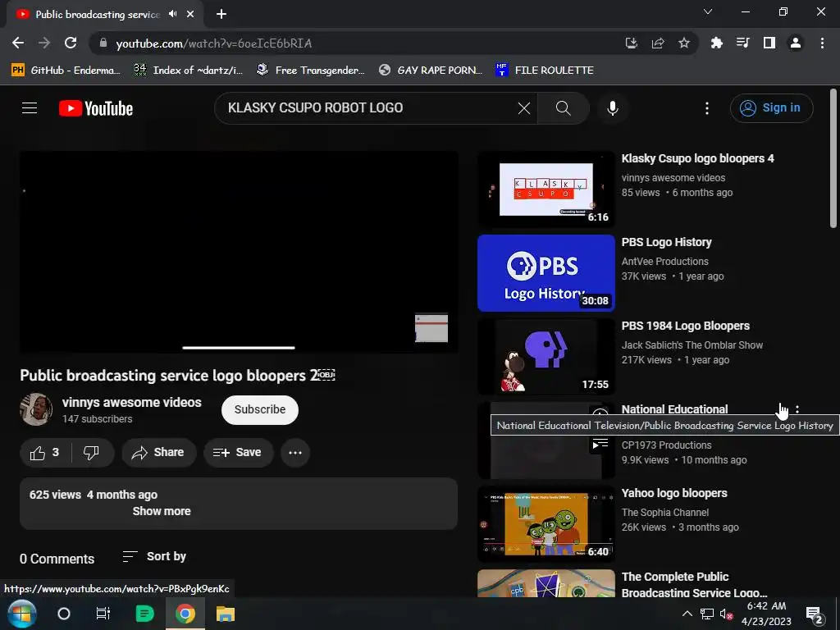The width and height of the screenshot is (840, 630).
Task: Go to the YouTube home logo
Action: [x=96, y=108]
